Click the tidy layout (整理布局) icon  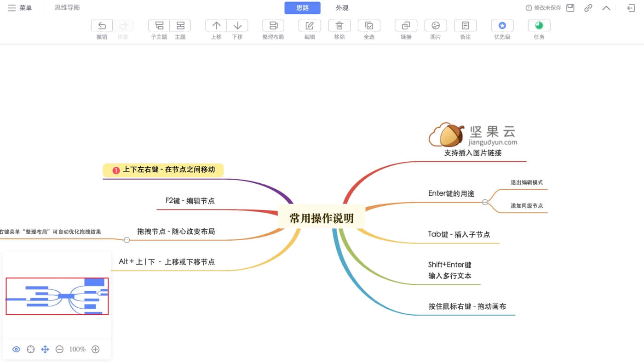click(273, 26)
